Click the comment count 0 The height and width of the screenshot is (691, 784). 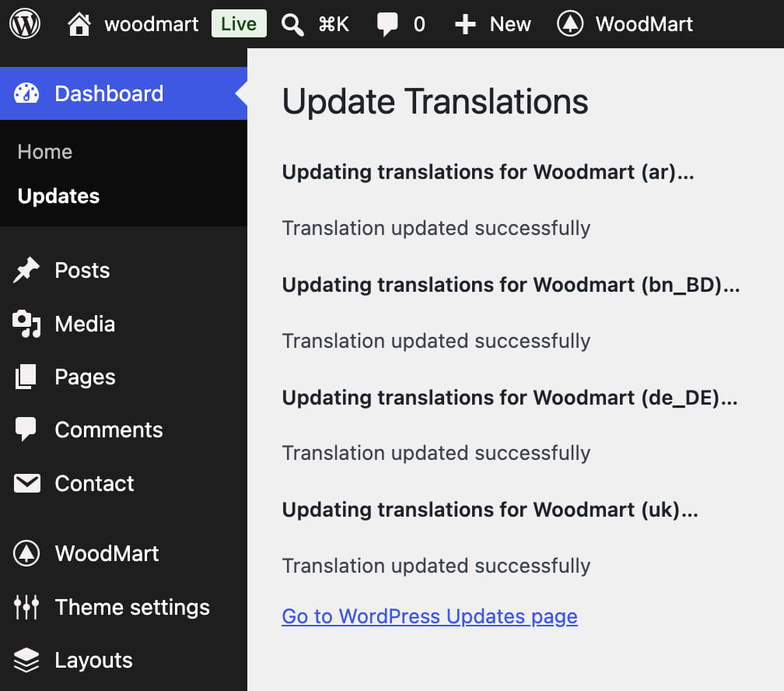(x=419, y=24)
